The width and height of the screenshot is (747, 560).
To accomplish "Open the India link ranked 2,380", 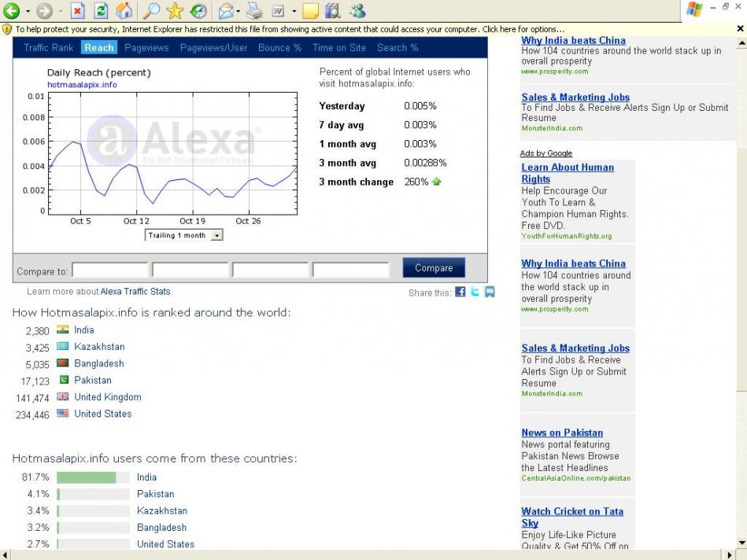I will [84, 330].
